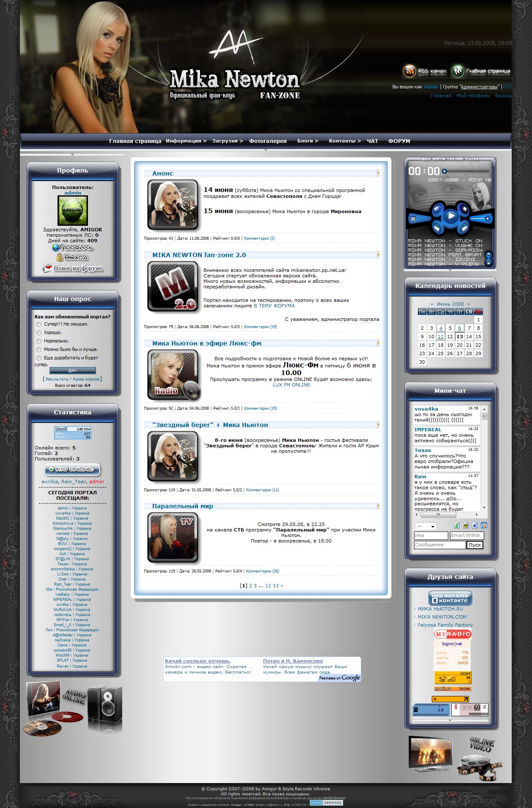The image size is (532, 808).
Task: Open the Yandex citation counter
Action: click(470, 709)
